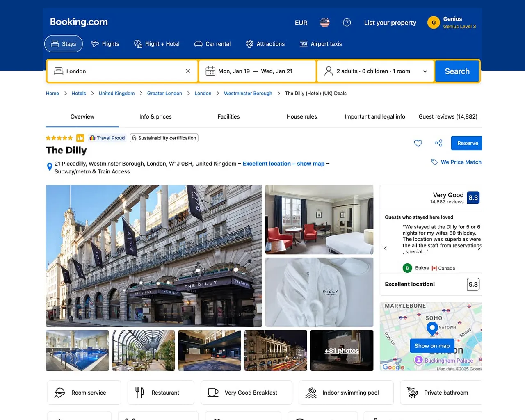Click the five-star rating icons
Image resolution: width=525 pixels, height=420 pixels.
59,138
